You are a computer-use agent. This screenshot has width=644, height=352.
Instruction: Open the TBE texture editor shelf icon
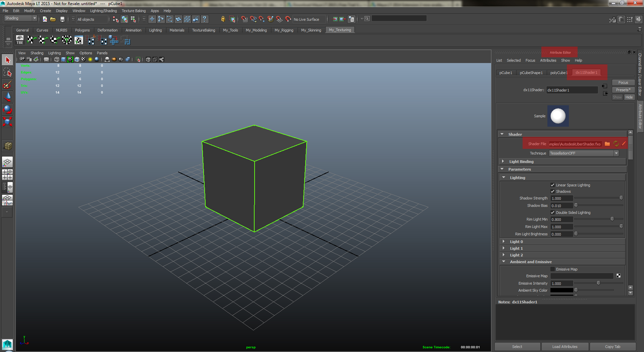tap(19, 40)
